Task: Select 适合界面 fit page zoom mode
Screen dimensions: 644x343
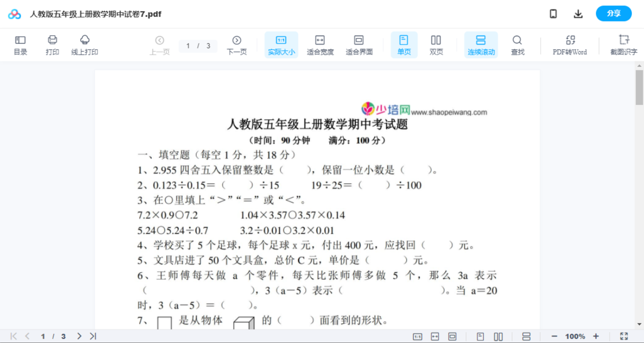Action: point(359,45)
